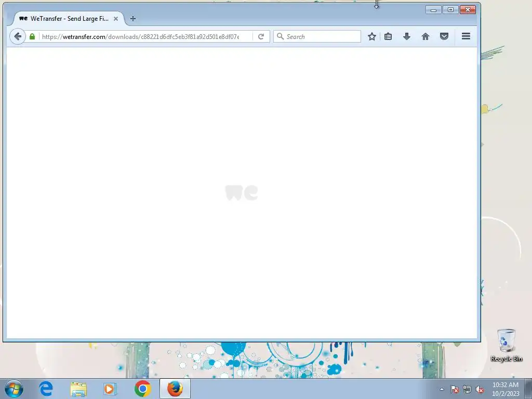Image resolution: width=532 pixels, height=399 pixels.
Task: Show bookmarks list icon in toolbar
Action: (388, 37)
